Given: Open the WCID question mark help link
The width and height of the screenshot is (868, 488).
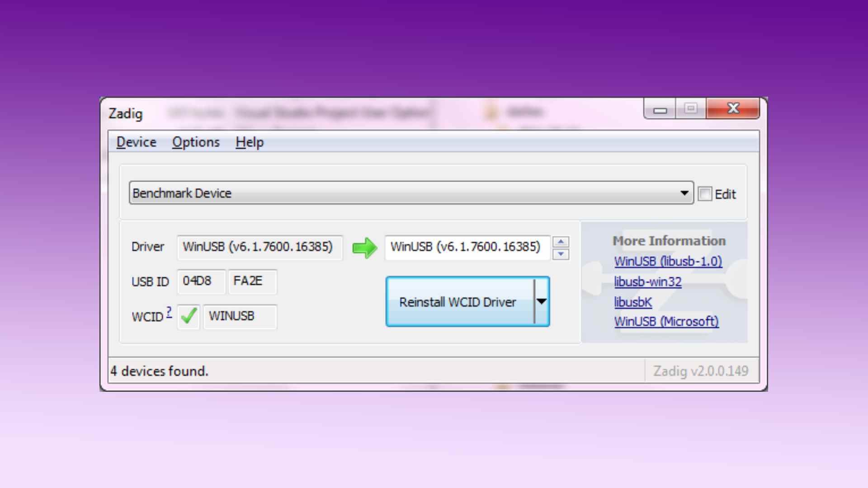Looking at the screenshot, I should 169,312.
